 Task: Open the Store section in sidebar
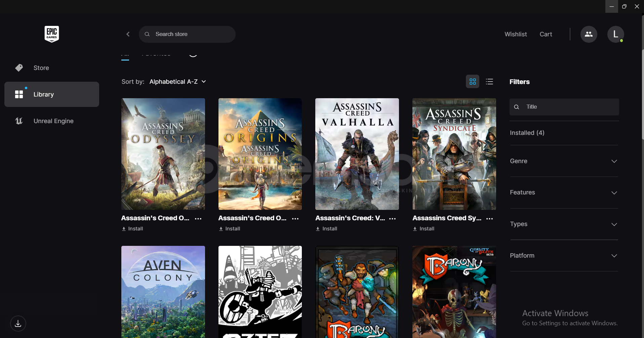pyautogui.click(x=52, y=68)
